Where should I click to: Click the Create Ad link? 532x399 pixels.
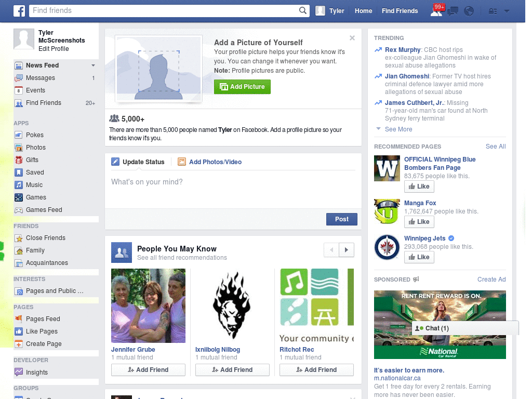491,280
